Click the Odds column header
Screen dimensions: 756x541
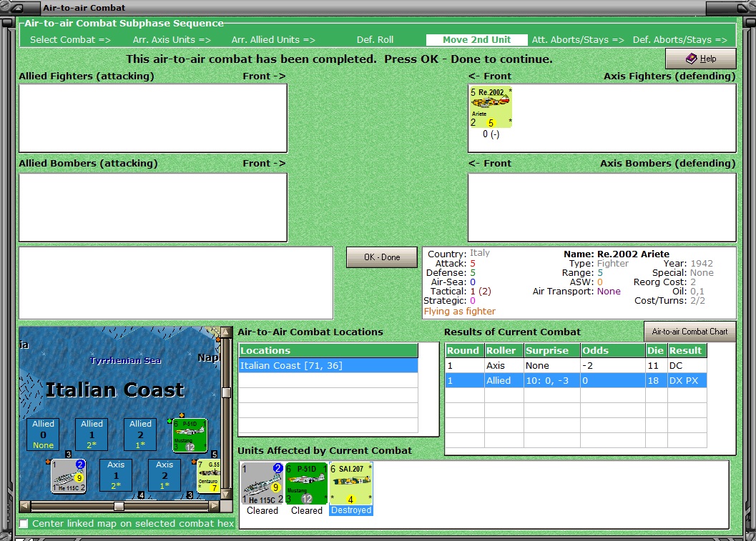613,350
